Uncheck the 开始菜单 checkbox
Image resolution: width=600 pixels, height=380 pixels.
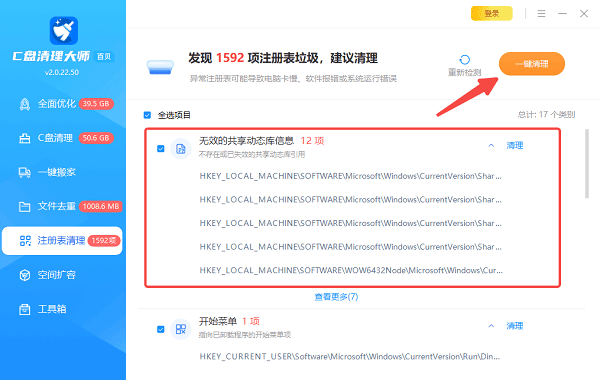point(161,329)
